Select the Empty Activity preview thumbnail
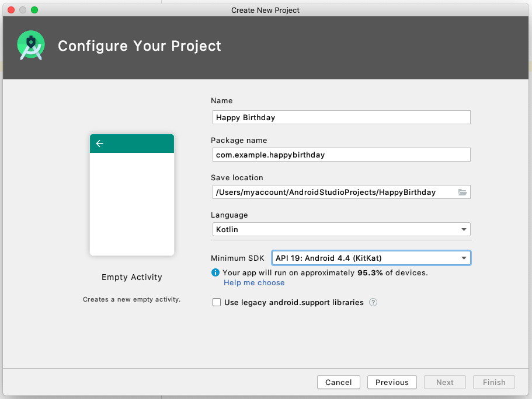 [132, 195]
